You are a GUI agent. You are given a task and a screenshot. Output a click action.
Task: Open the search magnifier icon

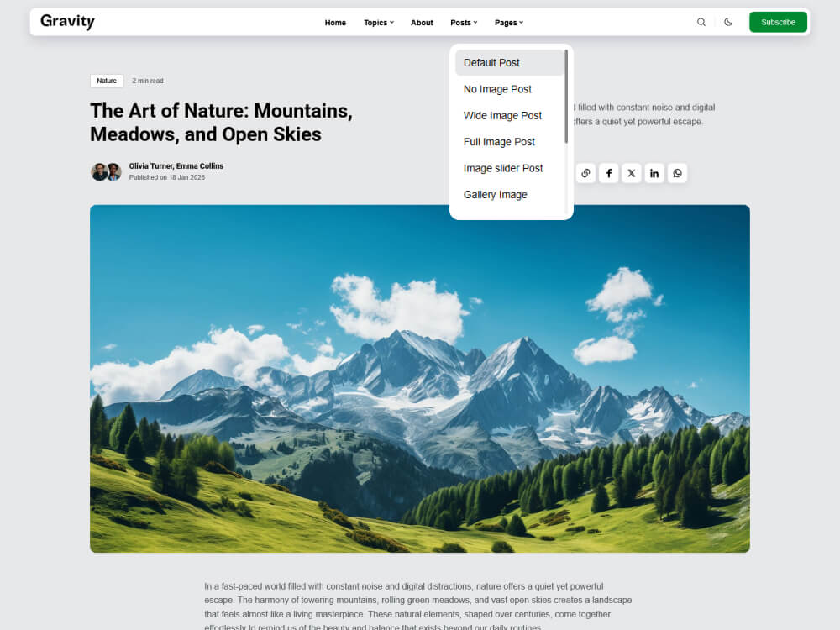tap(701, 22)
